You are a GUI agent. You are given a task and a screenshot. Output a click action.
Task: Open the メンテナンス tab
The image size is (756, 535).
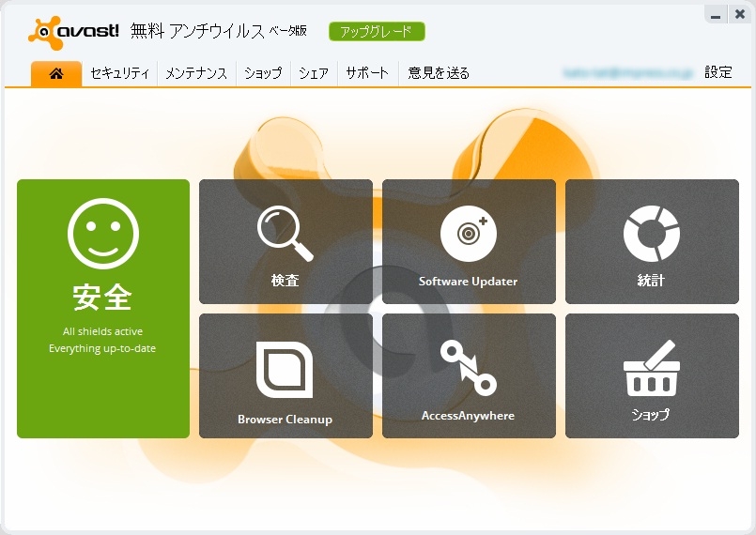pyautogui.click(x=196, y=73)
